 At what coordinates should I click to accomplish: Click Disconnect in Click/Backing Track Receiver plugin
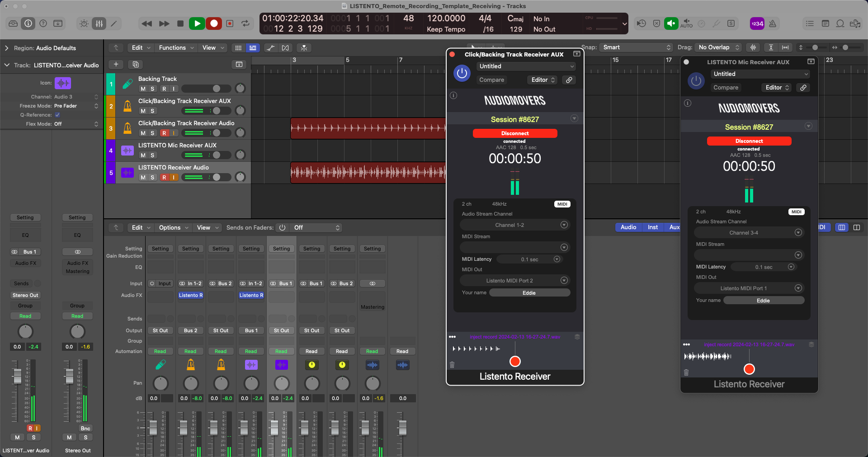pyautogui.click(x=515, y=133)
